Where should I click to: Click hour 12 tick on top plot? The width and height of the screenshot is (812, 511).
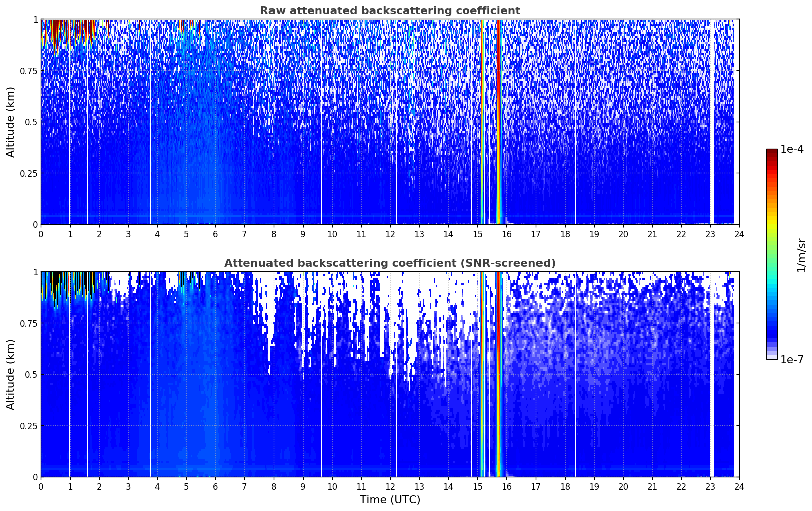(x=390, y=234)
